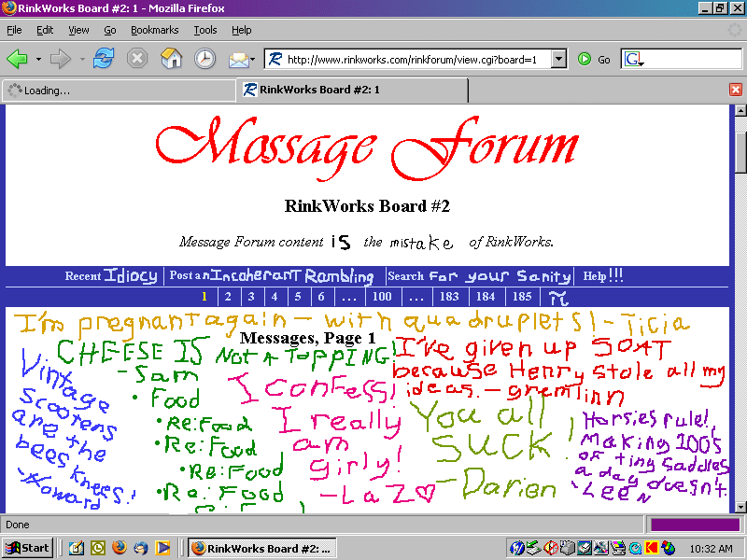Open History with the clock icon
747x560 pixels.
pyautogui.click(x=204, y=59)
